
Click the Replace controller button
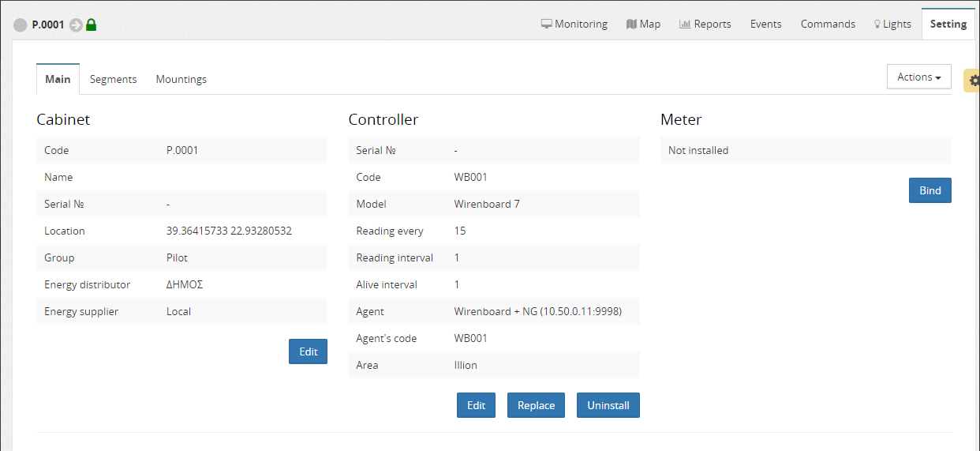pos(536,405)
